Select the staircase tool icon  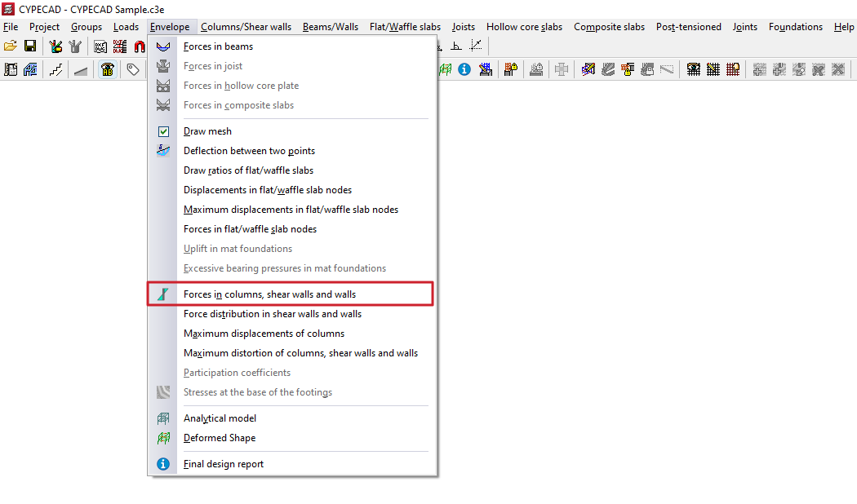pyautogui.click(x=56, y=69)
